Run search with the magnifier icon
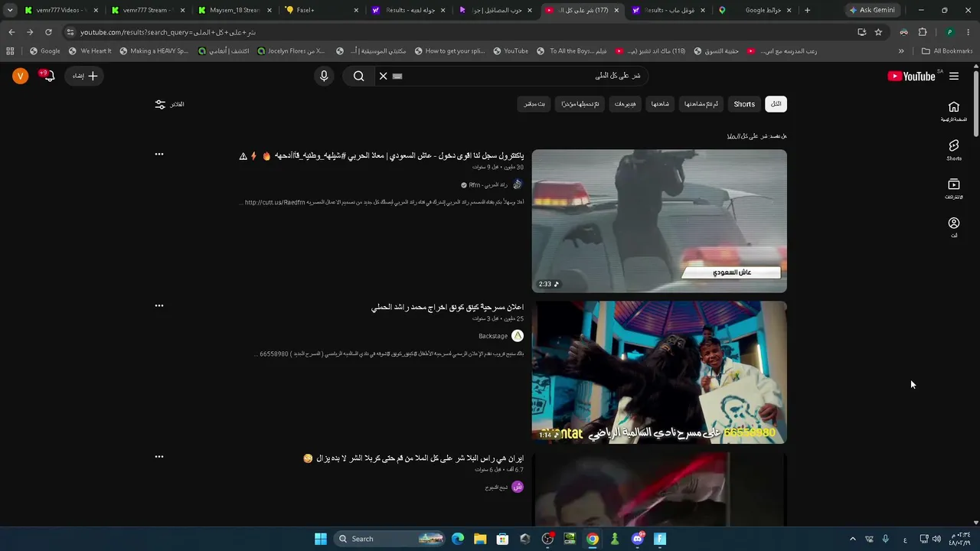The image size is (980, 551). [x=358, y=76]
